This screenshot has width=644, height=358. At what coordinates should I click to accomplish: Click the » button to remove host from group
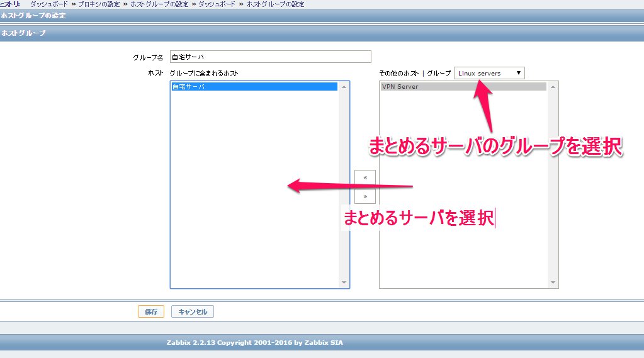point(365,196)
